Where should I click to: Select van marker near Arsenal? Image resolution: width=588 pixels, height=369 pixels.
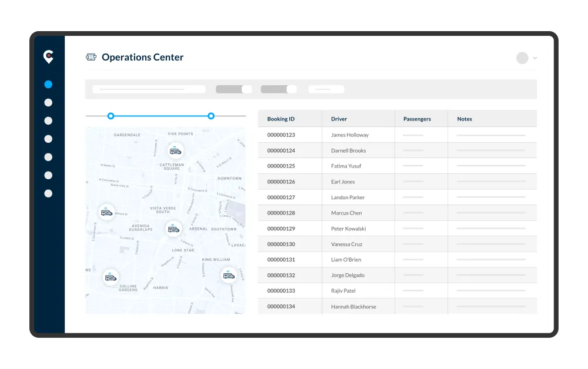(x=173, y=229)
